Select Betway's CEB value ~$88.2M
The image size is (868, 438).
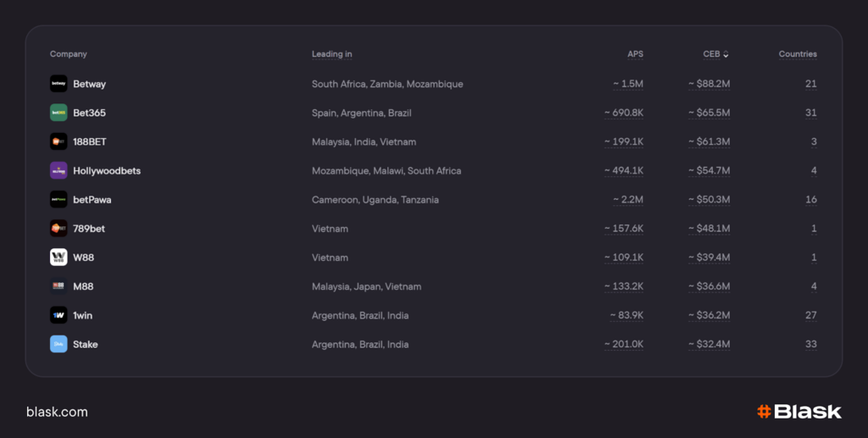tap(709, 84)
